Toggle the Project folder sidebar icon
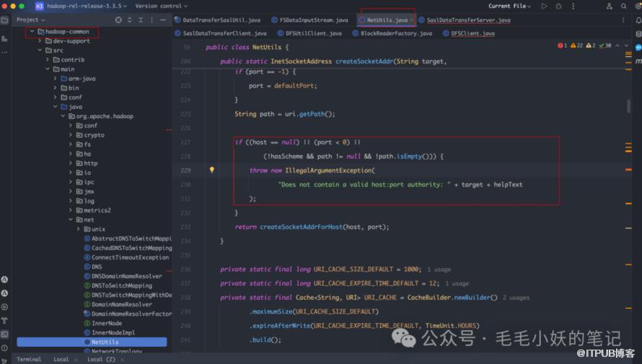Image resolution: width=642 pixels, height=364 pixels. [x=4, y=20]
